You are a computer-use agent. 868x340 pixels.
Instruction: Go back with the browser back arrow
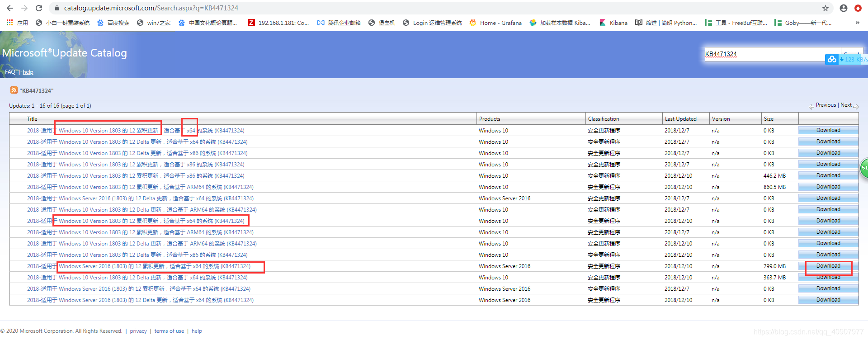click(x=10, y=8)
